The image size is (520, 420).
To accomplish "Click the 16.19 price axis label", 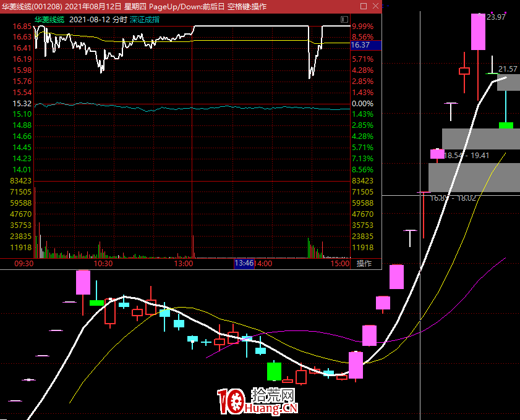I will coord(22,59).
